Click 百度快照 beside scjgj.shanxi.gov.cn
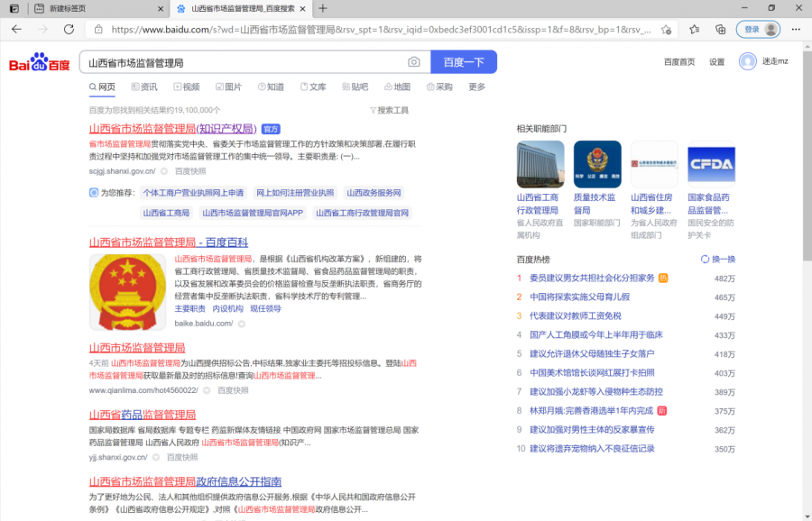This screenshot has height=521, width=812. [190, 171]
